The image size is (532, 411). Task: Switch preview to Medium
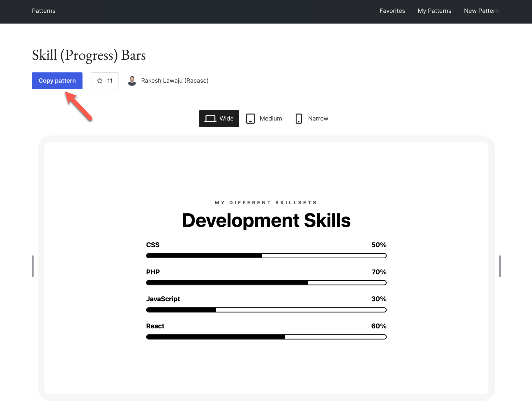click(264, 118)
